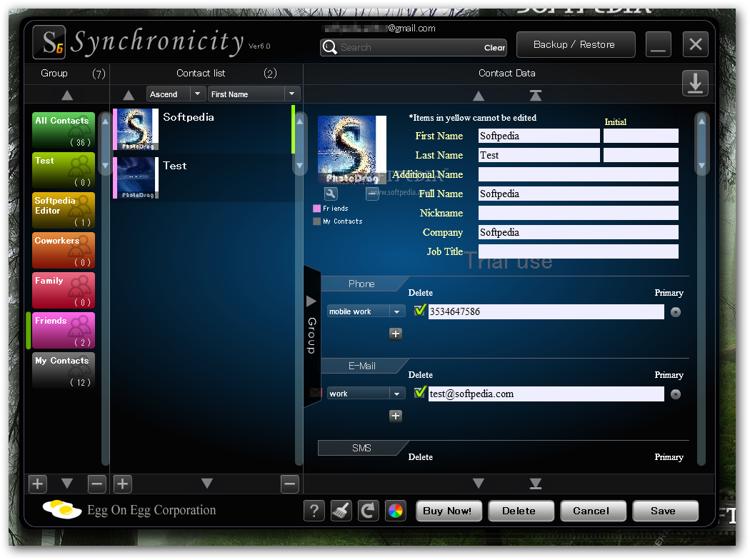The width and height of the screenshot is (750, 560).
Task: Click the wrench icon below the contact photo
Action: click(x=331, y=194)
